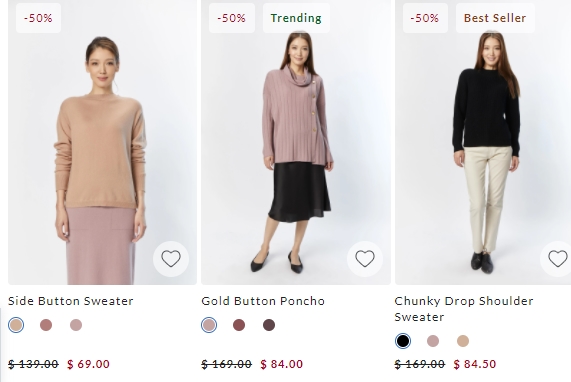This screenshot has height=382, width=571.
Task: Select black swatch for Chunky Drop Shoulder Sweater
Action: tap(403, 341)
